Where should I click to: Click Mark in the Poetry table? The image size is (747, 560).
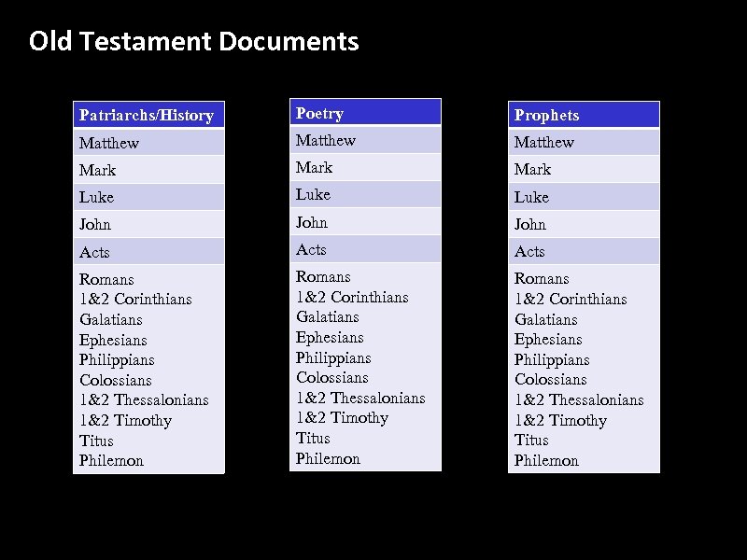[313, 167]
